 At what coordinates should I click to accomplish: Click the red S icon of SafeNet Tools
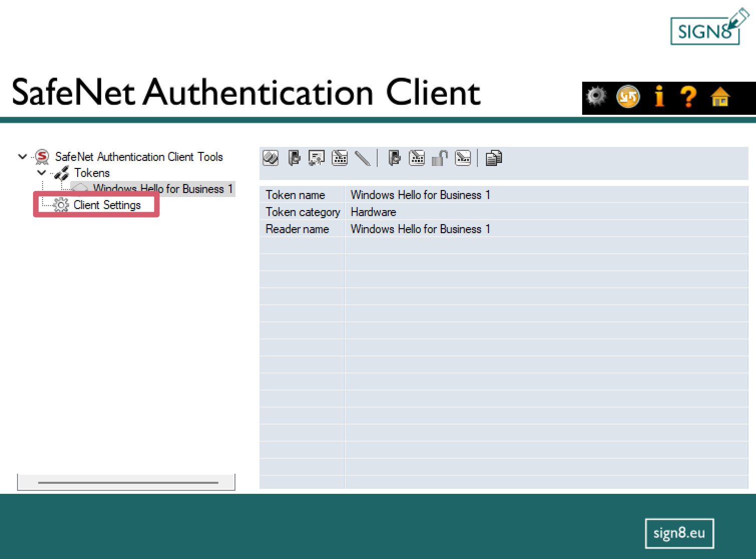click(x=42, y=157)
